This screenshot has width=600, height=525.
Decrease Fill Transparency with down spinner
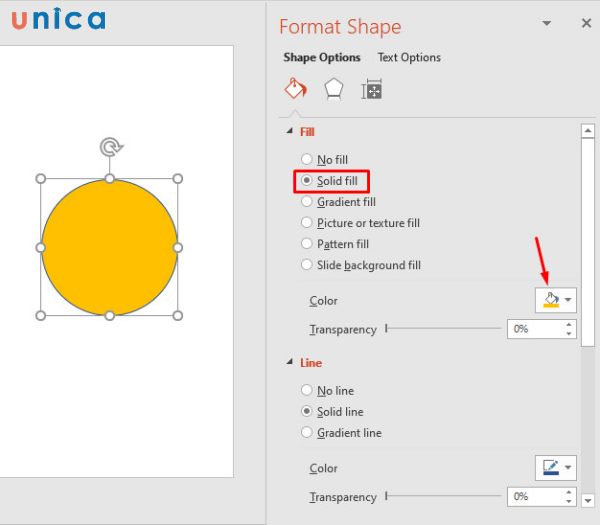tap(569, 334)
